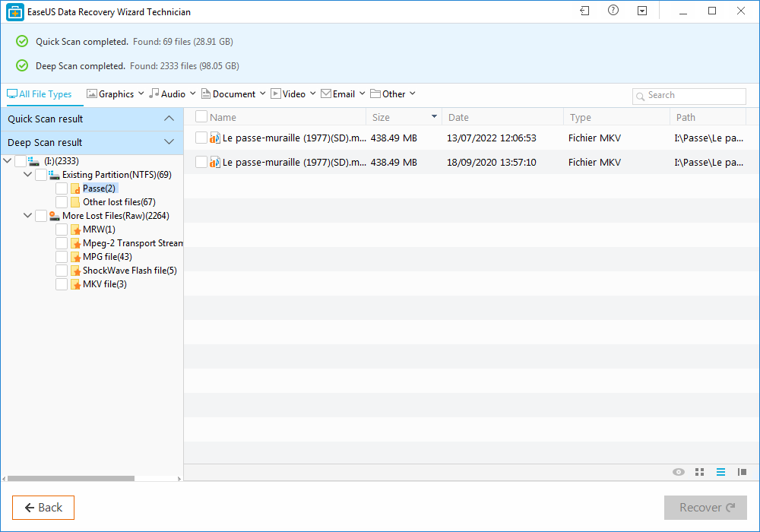This screenshot has height=532, width=760.
Task: Click scroll-right arrow of tree scrollbar
Action: coord(179,478)
